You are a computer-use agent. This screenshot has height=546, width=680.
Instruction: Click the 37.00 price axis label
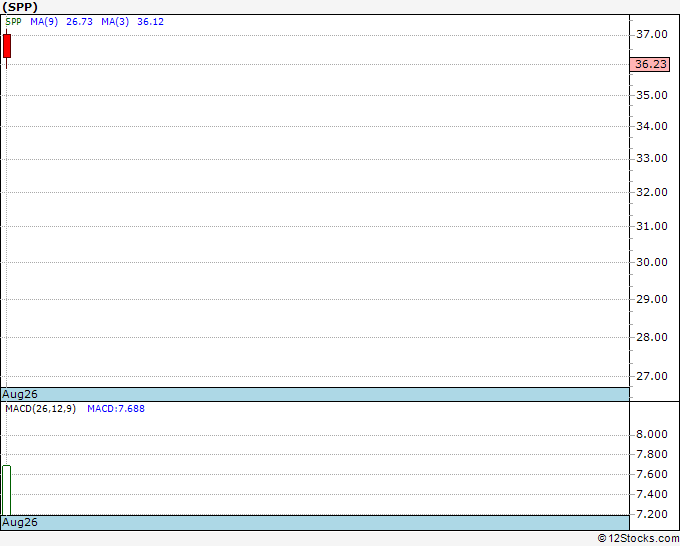coord(652,34)
